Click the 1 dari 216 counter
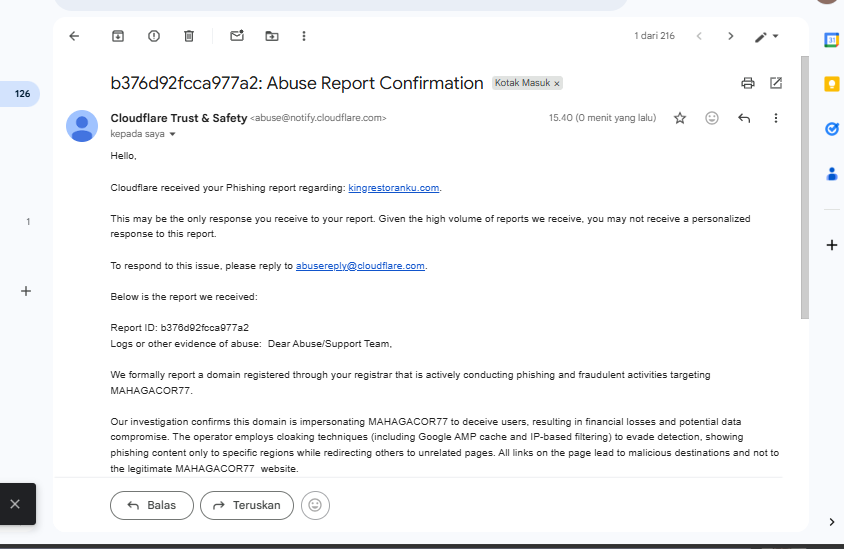The width and height of the screenshot is (844, 549). tap(654, 36)
